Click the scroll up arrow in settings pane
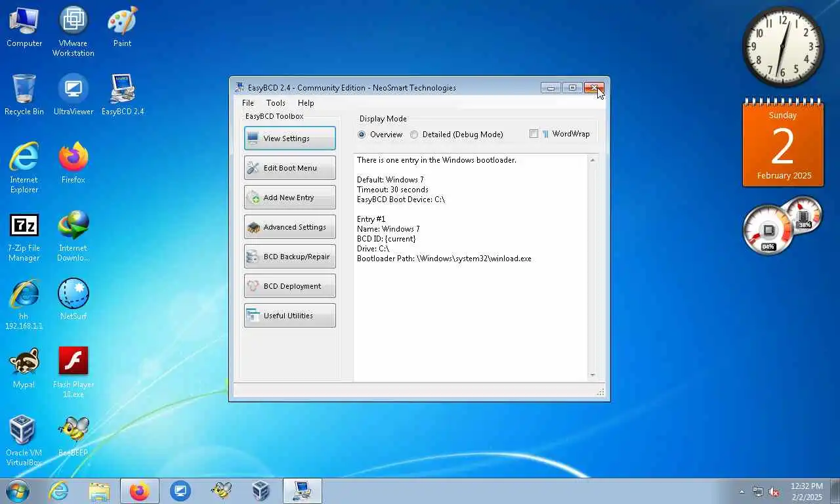The image size is (840, 504). (x=593, y=160)
